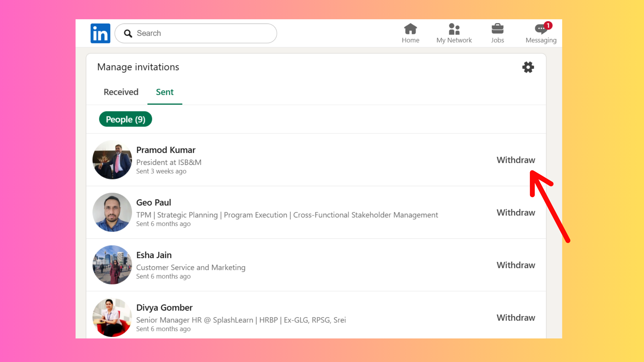The width and height of the screenshot is (644, 362).
Task: Focus the Search input field
Action: 196,33
